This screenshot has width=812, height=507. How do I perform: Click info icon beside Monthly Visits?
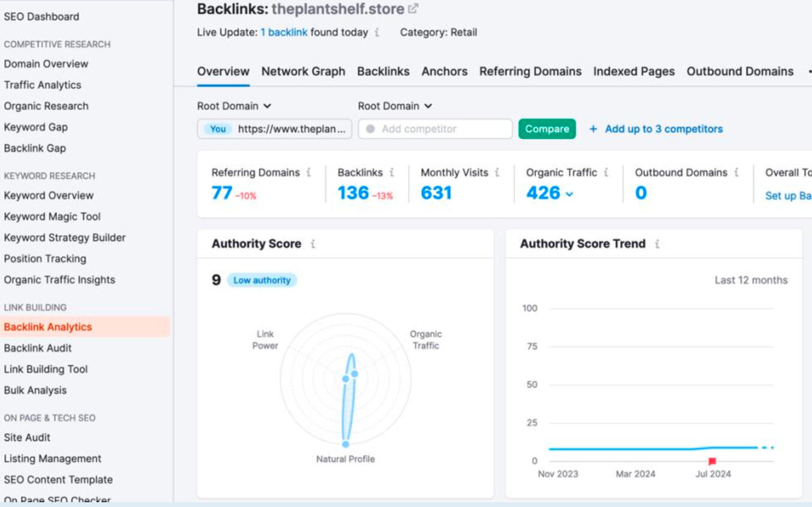pyautogui.click(x=496, y=172)
